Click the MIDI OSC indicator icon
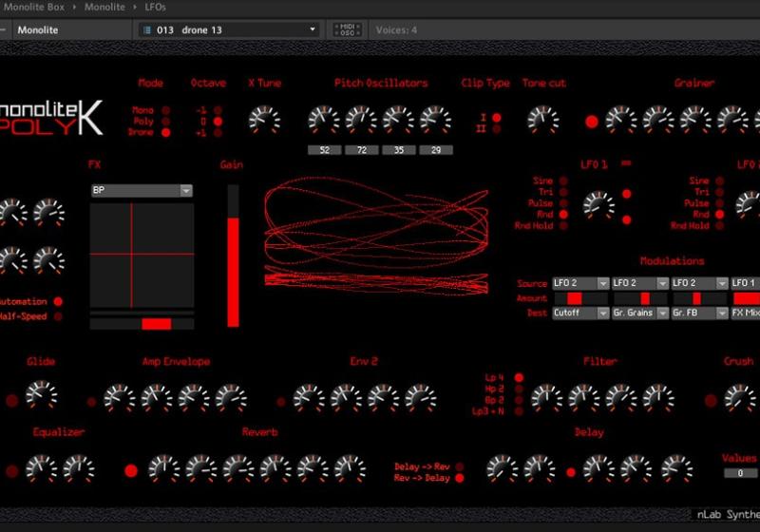This screenshot has height=532, width=760. point(347,29)
